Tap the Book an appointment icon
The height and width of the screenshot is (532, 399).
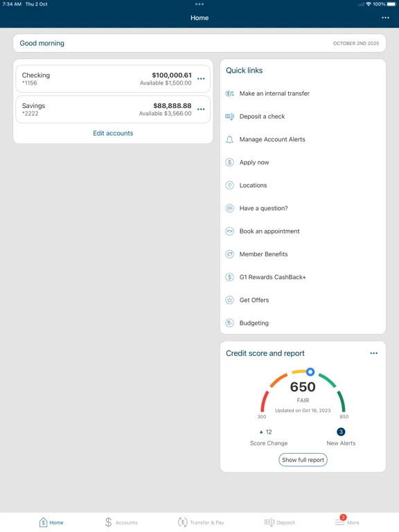(x=230, y=231)
